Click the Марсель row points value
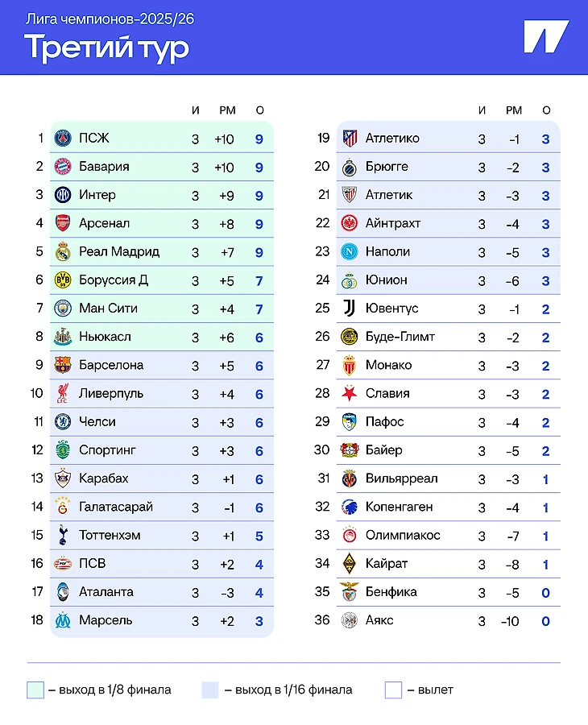Viewport: 588px width, 725px height. point(259,621)
